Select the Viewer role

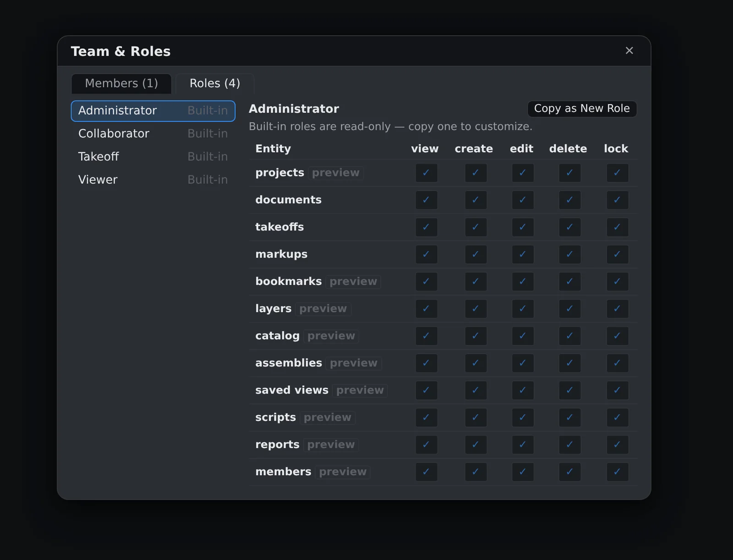[x=153, y=180]
